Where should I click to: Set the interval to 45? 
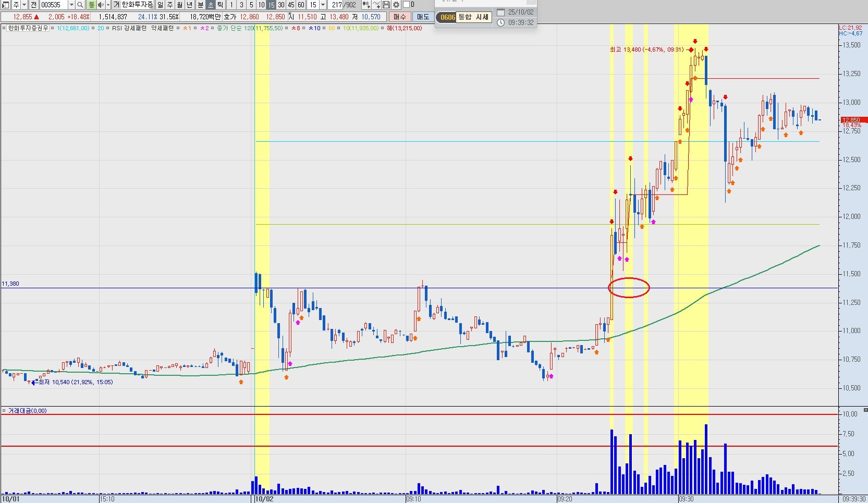(x=291, y=5)
